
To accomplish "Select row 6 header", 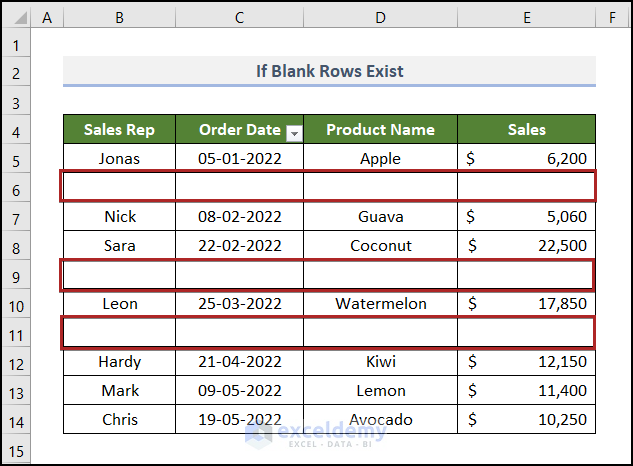I will click(16, 187).
